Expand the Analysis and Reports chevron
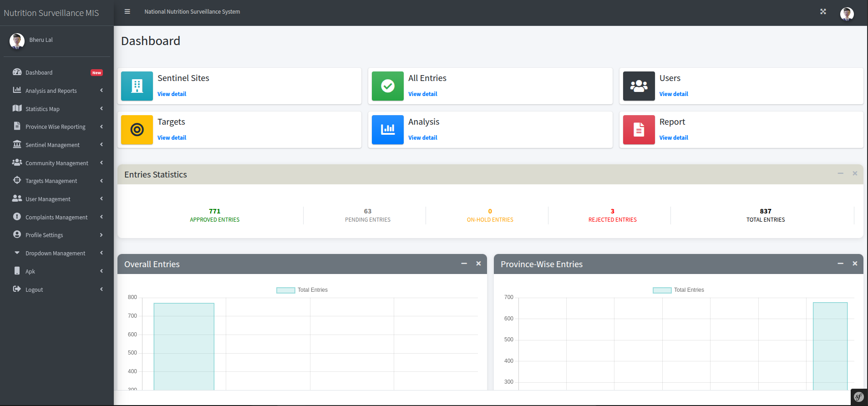This screenshot has height=406, width=868. [102, 91]
